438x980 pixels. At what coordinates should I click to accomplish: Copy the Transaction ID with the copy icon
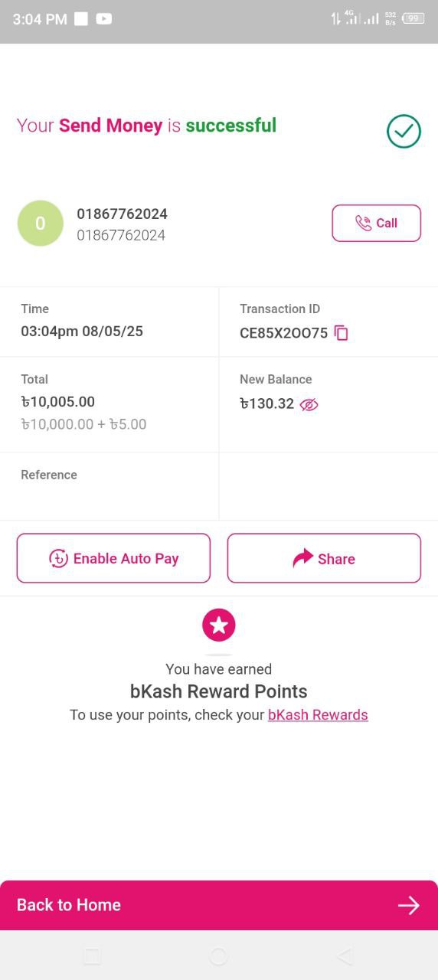342,333
